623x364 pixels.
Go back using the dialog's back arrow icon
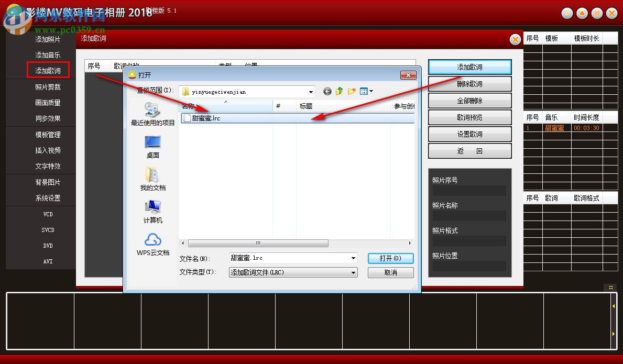coord(327,92)
